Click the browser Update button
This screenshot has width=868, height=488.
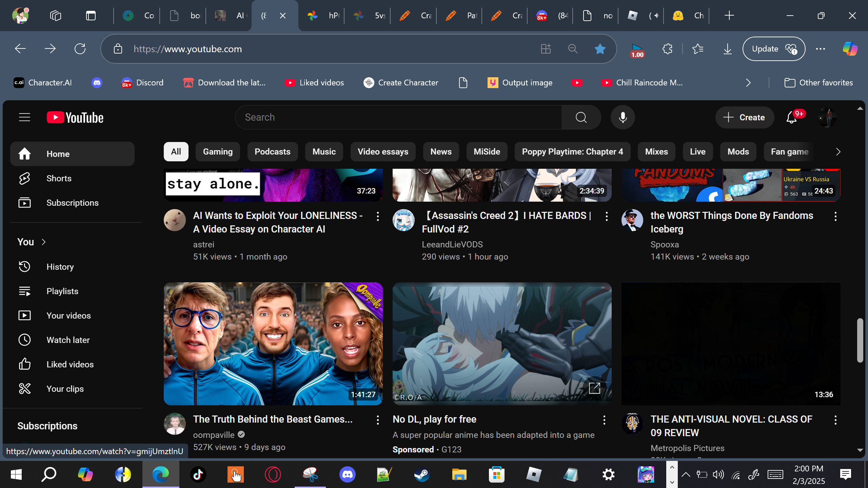coord(774,49)
